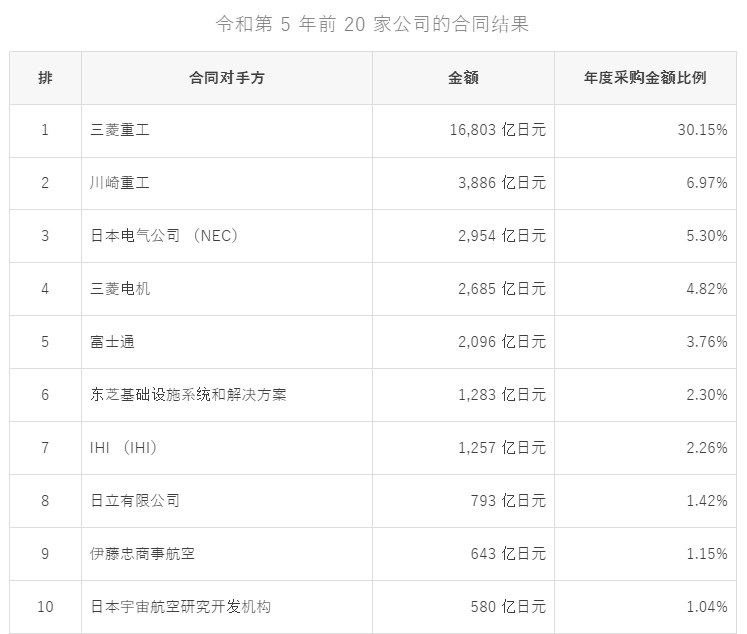Click rank number 2 in 川崎重工 row
The image size is (747, 634).
[x=45, y=183]
